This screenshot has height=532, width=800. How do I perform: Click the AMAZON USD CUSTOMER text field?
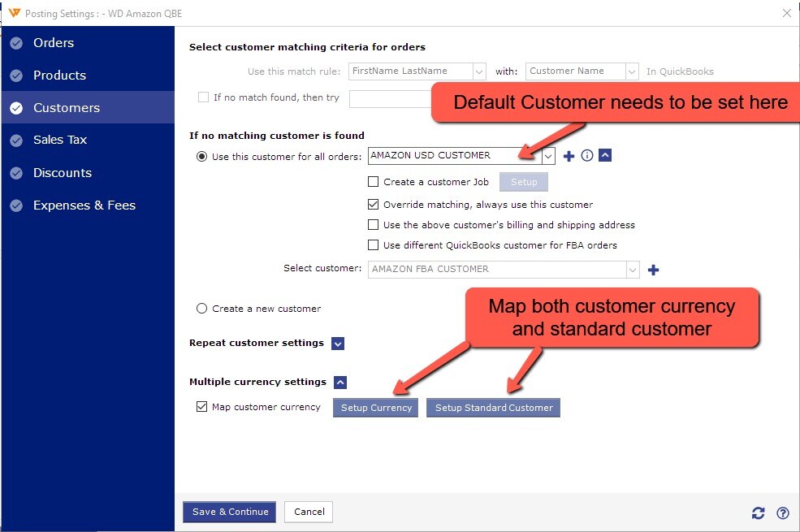point(455,156)
